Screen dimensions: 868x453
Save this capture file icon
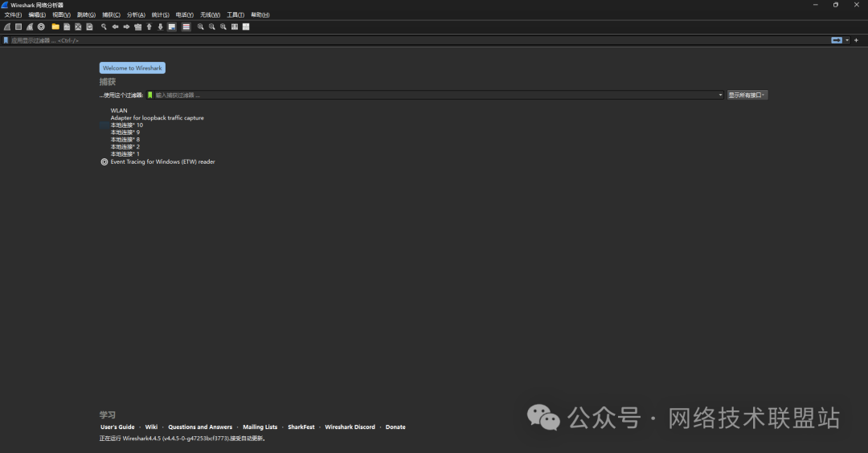point(67,27)
